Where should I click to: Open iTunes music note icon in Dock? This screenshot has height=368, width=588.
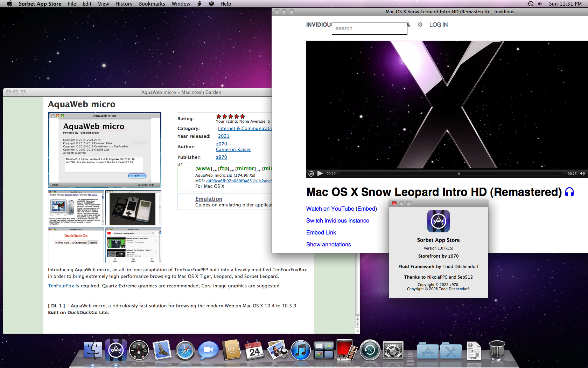click(x=301, y=350)
